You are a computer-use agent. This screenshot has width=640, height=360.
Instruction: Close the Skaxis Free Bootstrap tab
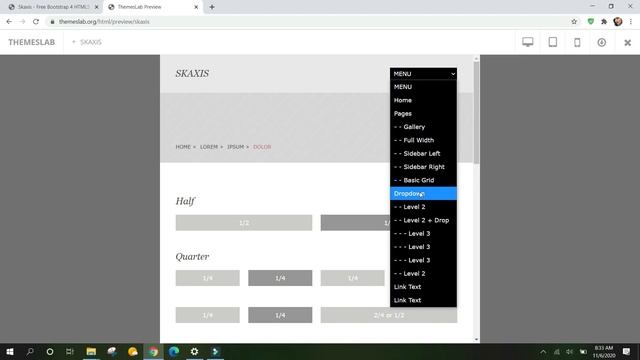[x=97, y=7]
